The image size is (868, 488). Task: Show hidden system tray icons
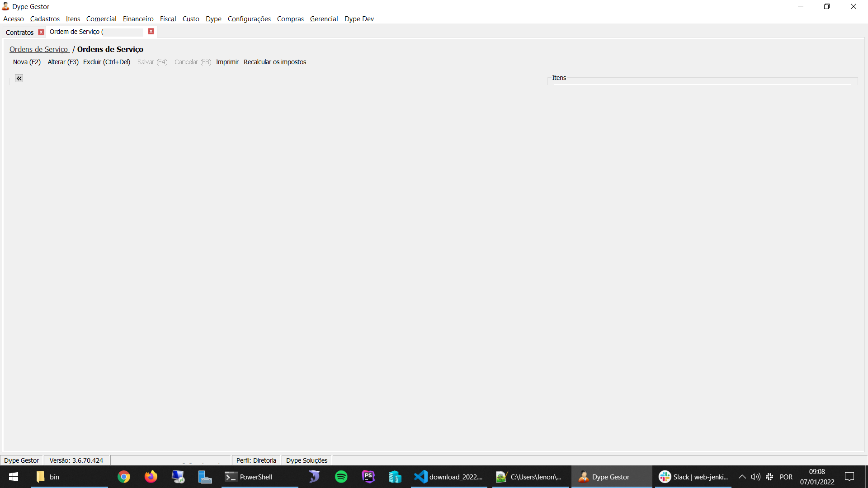point(742,477)
